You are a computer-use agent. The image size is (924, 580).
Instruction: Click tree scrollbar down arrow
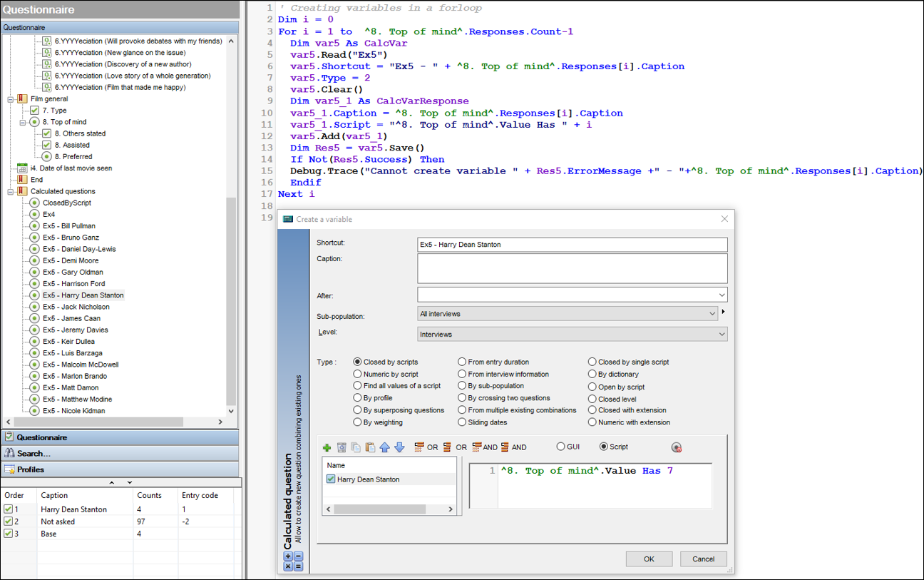tap(231, 412)
